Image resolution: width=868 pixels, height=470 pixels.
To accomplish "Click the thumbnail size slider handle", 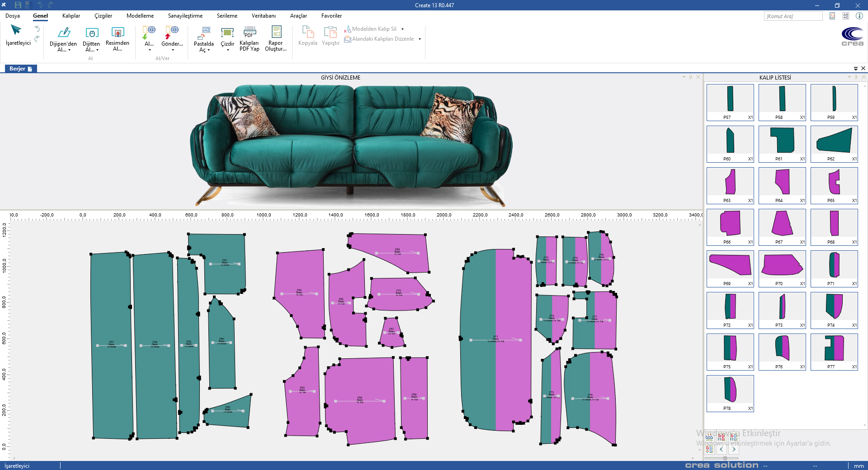I will click(x=725, y=458).
